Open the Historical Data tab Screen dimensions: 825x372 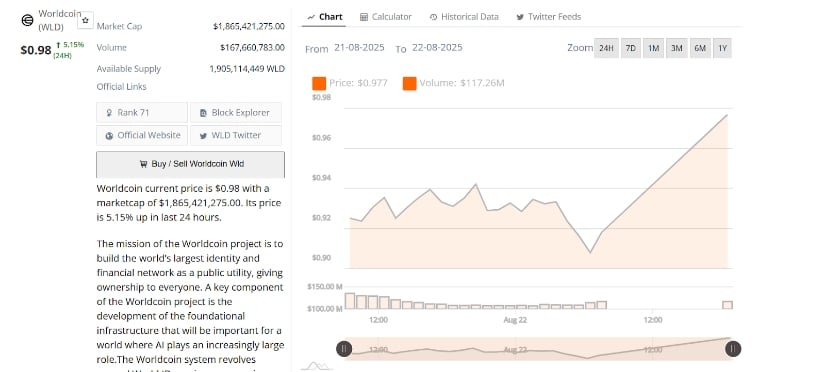coord(464,17)
